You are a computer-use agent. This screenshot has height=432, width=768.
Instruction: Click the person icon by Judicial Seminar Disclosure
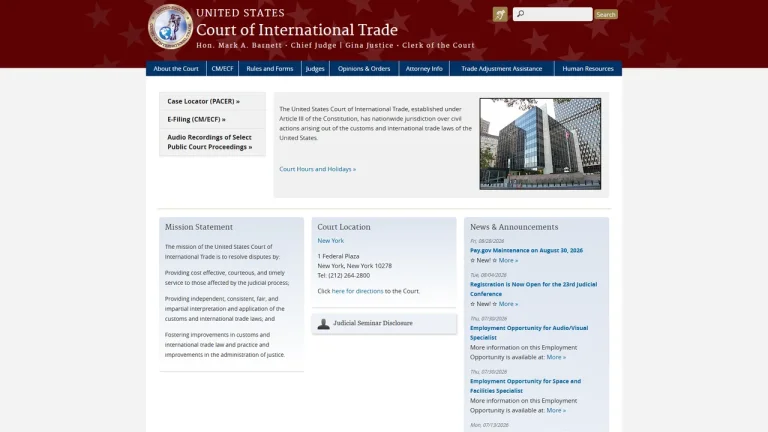click(323, 323)
